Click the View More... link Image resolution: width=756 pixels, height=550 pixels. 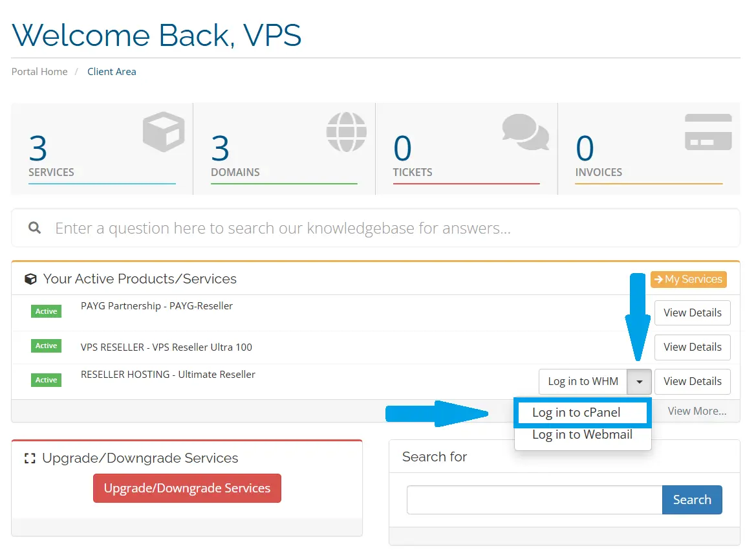tap(698, 411)
